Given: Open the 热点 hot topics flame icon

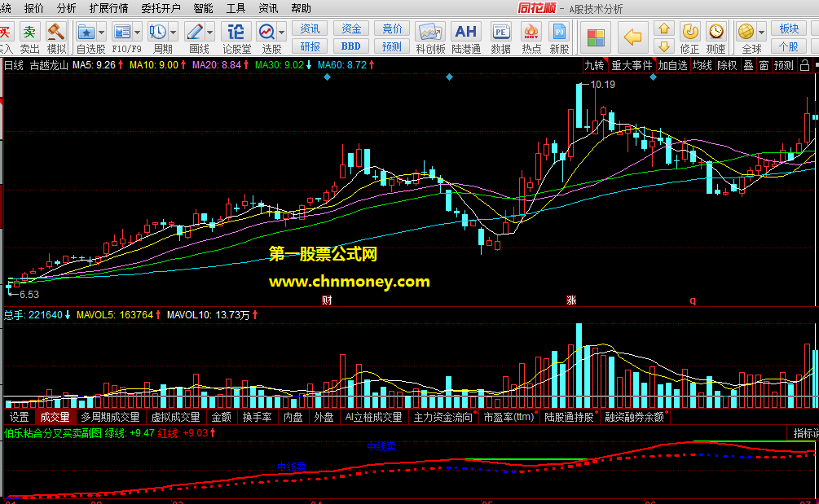Looking at the screenshot, I should [531, 37].
